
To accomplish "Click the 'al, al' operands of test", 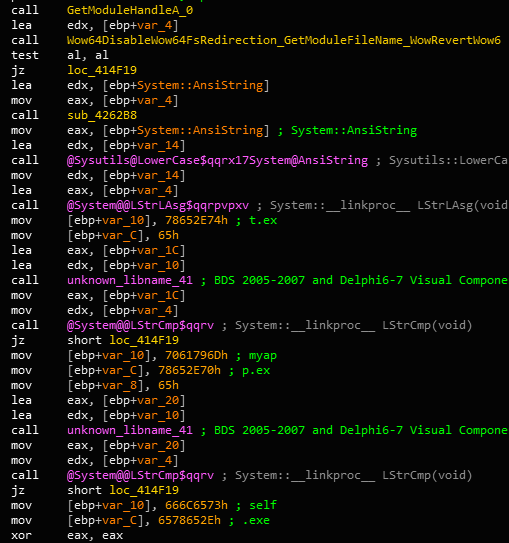I will 88,55.
